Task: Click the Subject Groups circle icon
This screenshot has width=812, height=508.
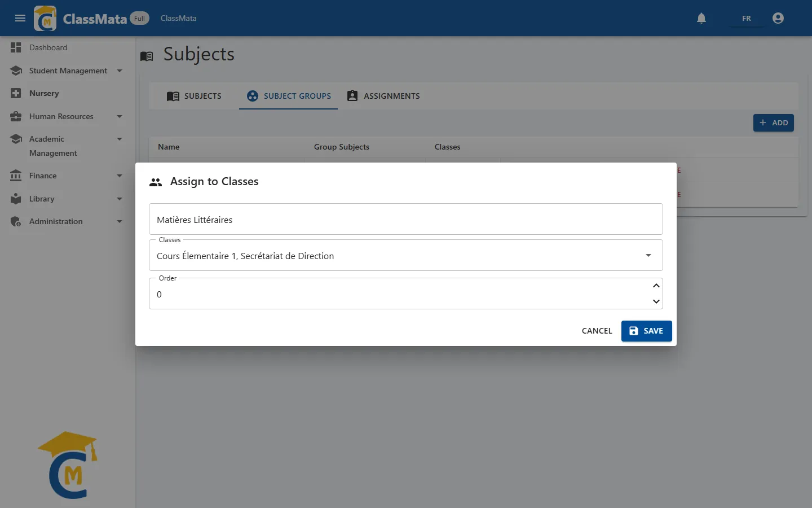Action: coord(253,96)
